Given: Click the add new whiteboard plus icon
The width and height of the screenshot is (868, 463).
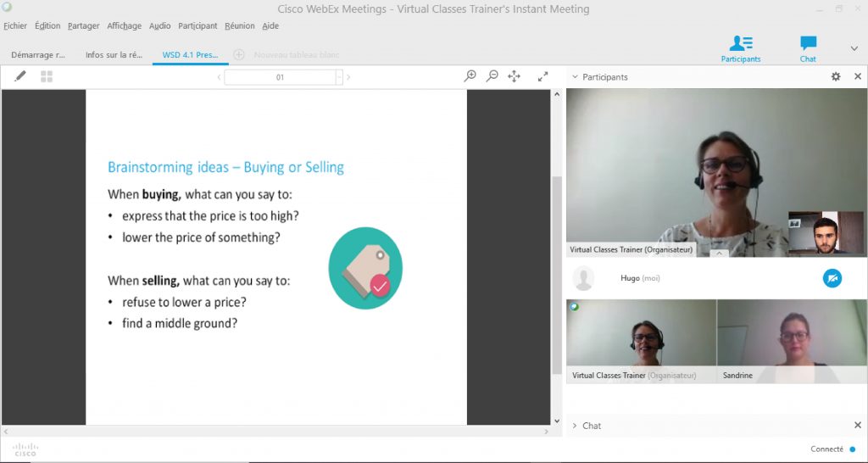Looking at the screenshot, I should (x=238, y=54).
